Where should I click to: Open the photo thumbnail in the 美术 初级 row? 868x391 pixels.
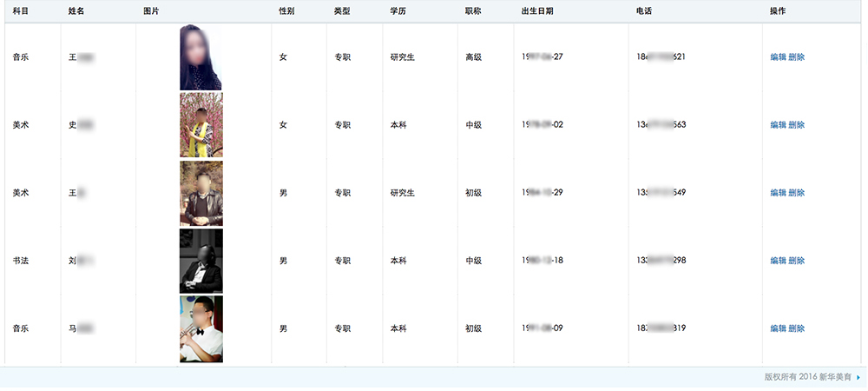point(201,193)
